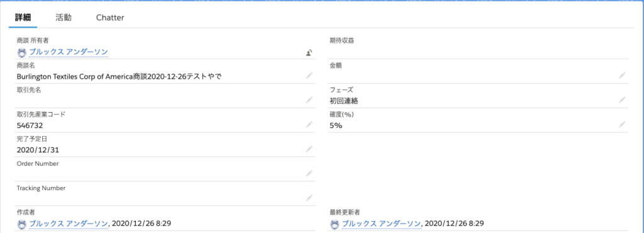
Task: Open 最終更新者 ブルックス アンダーソン link
Action: tap(382, 224)
